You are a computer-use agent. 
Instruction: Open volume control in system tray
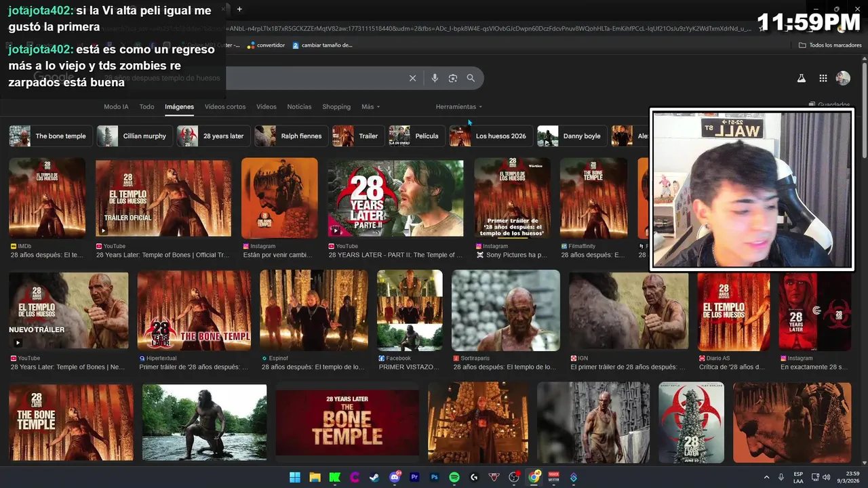(x=827, y=477)
